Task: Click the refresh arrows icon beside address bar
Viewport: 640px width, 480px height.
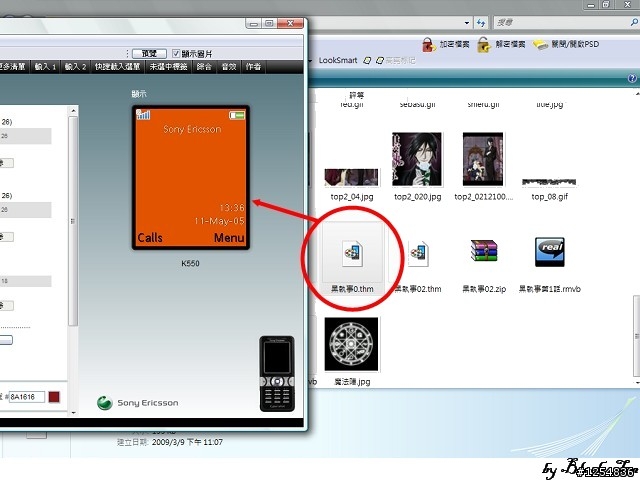Action: point(481,23)
